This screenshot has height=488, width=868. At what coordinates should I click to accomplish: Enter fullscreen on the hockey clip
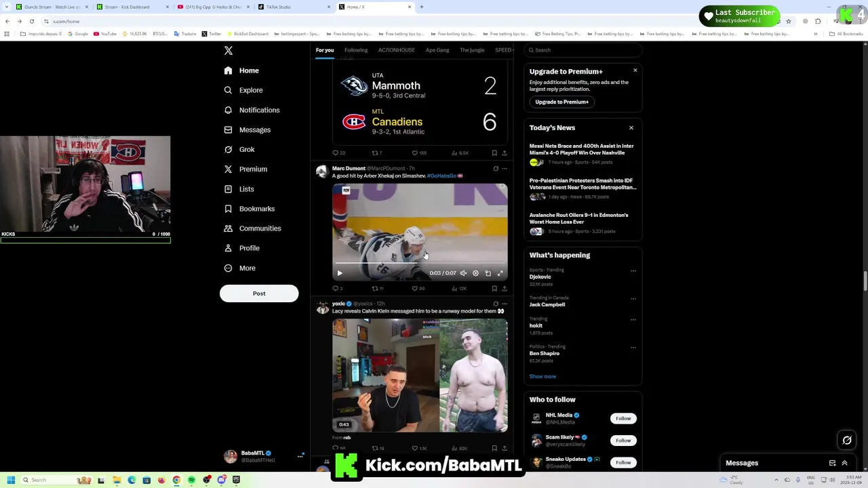coord(500,273)
